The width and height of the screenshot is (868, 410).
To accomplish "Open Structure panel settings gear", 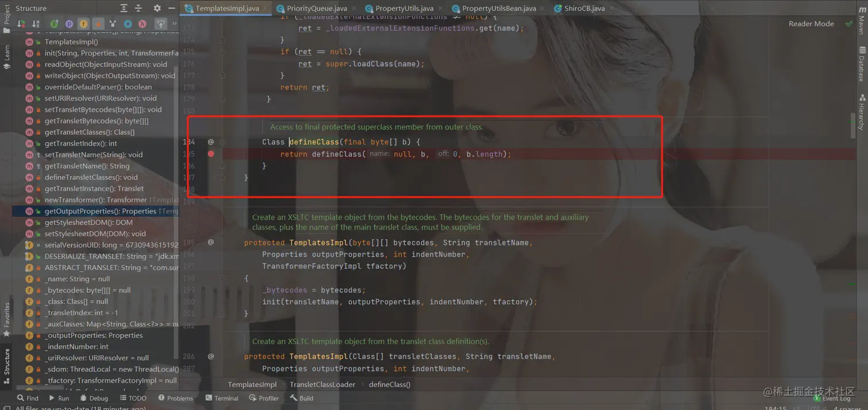I will coord(157,8).
